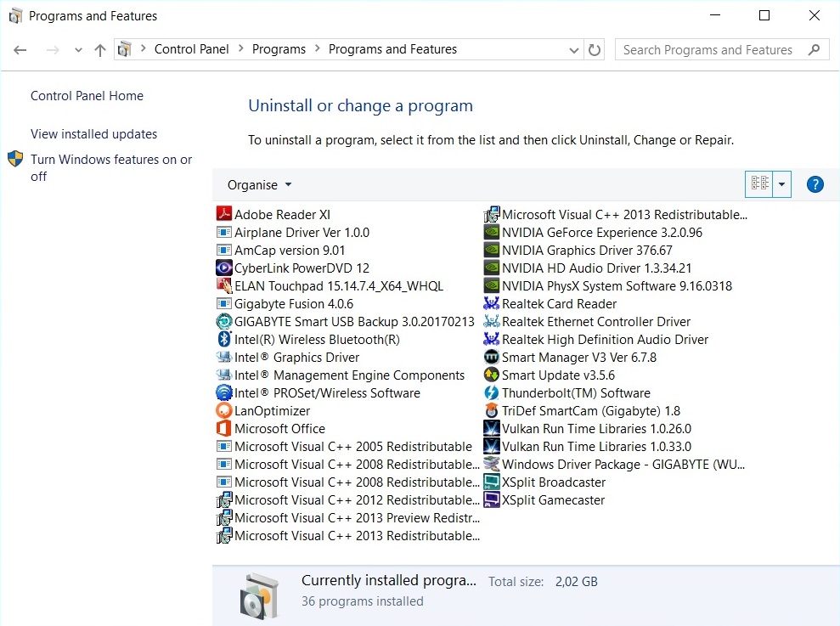Expand the Organise dropdown menu
The image size is (840, 626).
pos(259,185)
